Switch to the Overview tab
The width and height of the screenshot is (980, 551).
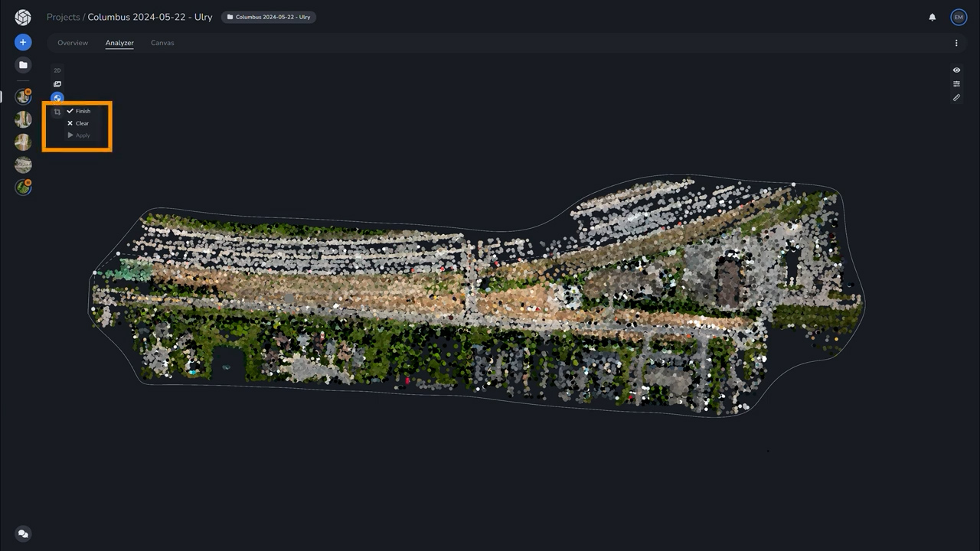[x=73, y=43]
